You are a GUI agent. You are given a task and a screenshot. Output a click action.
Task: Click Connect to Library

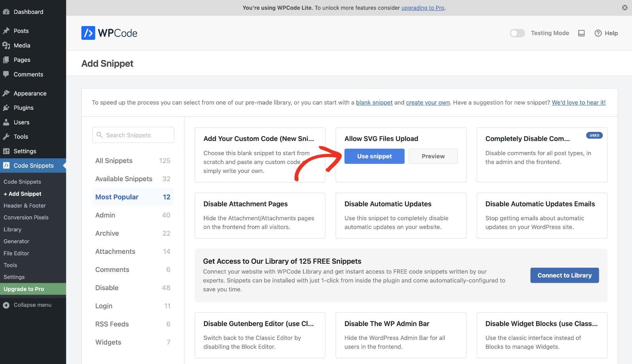564,275
